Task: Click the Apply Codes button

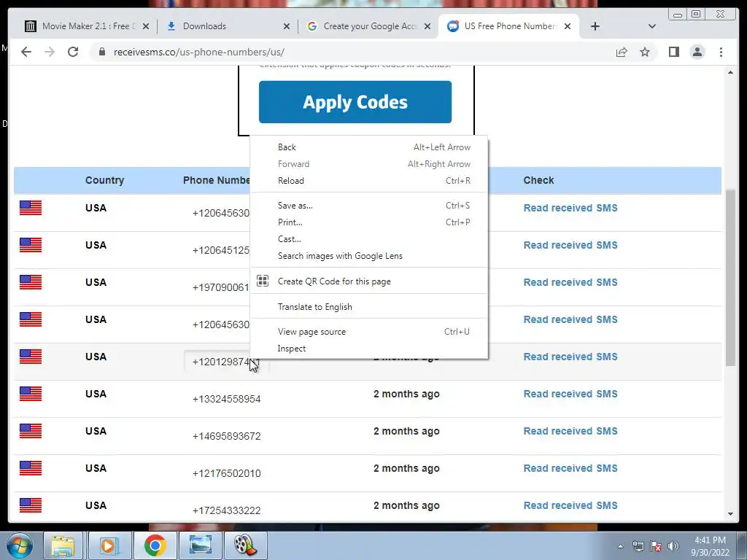Action: (x=355, y=102)
